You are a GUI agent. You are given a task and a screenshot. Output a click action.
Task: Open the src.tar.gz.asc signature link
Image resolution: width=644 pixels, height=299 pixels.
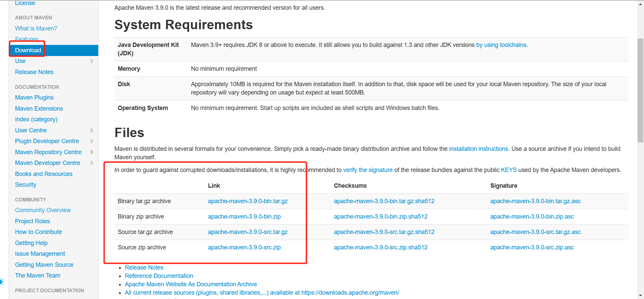[x=535, y=232]
